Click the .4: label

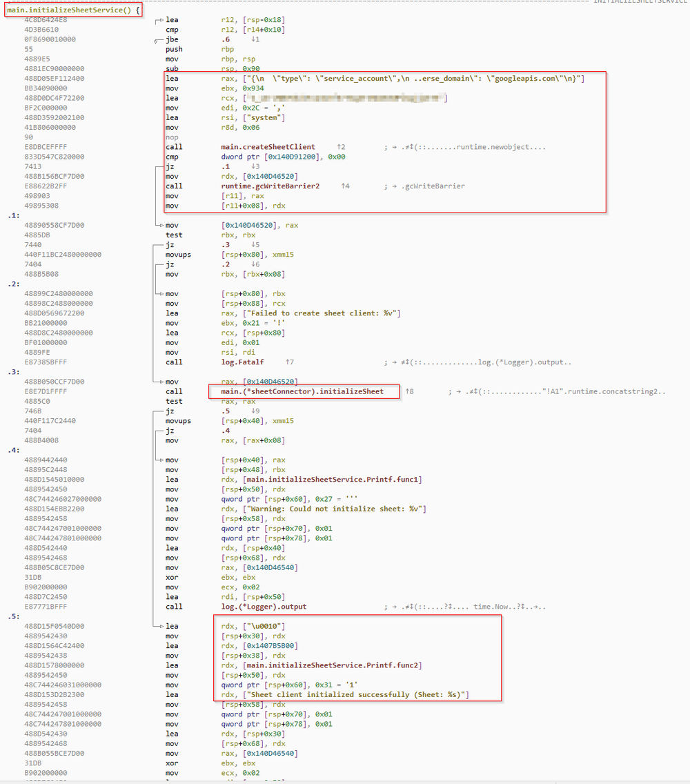[14, 451]
